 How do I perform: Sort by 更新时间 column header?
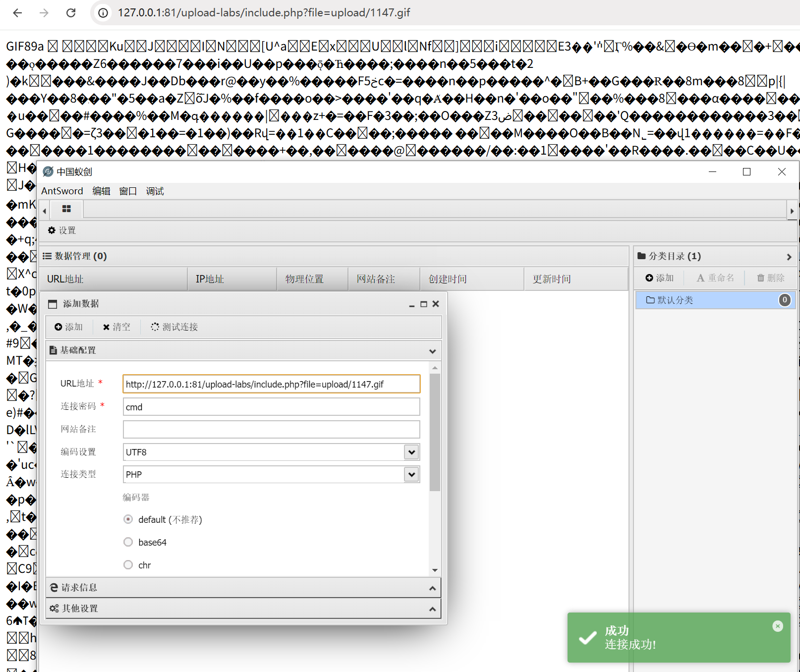coord(576,279)
